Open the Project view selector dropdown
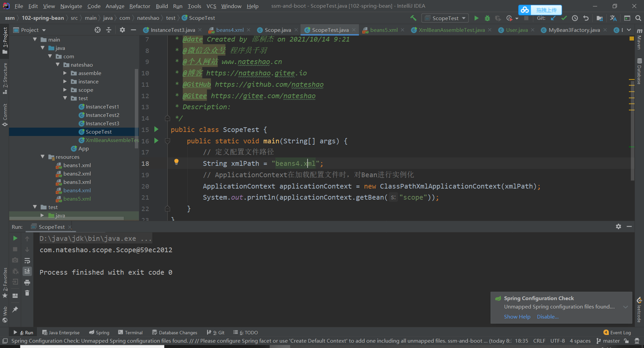Image resolution: width=644 pixels, height=348 pixels. point(30,30)
